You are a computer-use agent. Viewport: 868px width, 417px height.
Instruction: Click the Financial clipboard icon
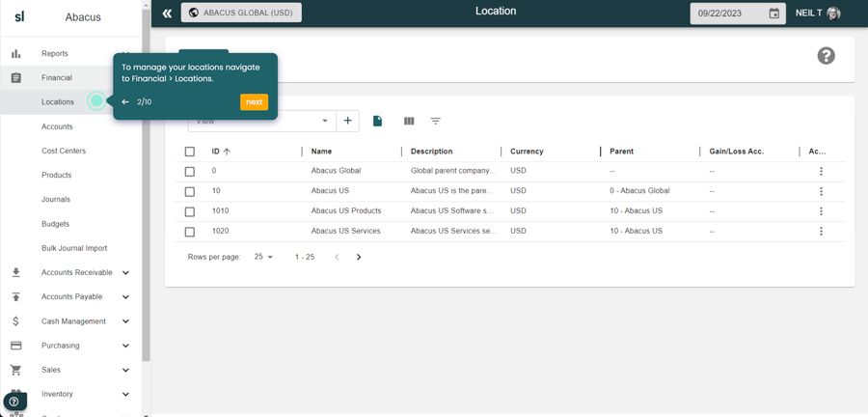click(16, 78)
